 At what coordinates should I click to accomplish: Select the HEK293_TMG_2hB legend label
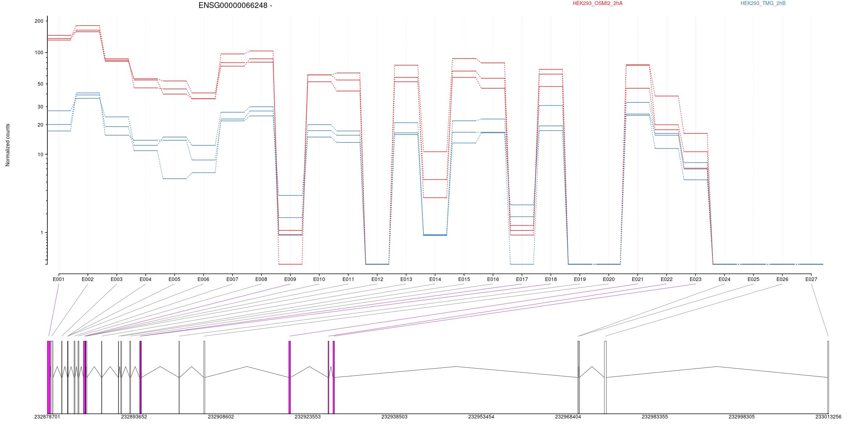point(763,3)
